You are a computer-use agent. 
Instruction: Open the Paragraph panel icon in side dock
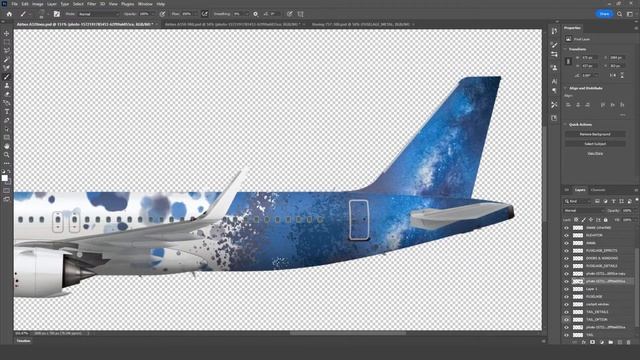[554, 91]
